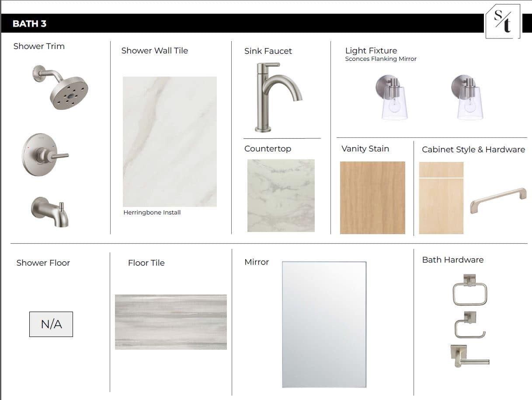This screenshot has height=400, width=532.
Task: Click the towel hook bar at bottom
Action: pos(469,355)
